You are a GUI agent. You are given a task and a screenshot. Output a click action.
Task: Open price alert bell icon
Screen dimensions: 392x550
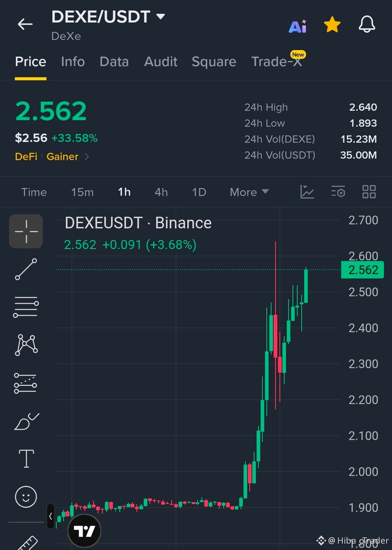click(x=367, y=25)
